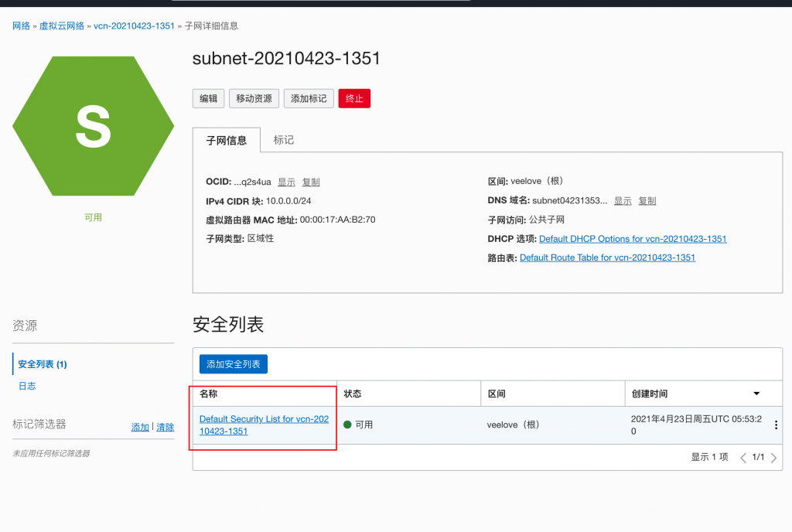Screen dimensions: 792x532
Task: Sort by 创建时间 dropdown arrow
Action: point(756,394)
